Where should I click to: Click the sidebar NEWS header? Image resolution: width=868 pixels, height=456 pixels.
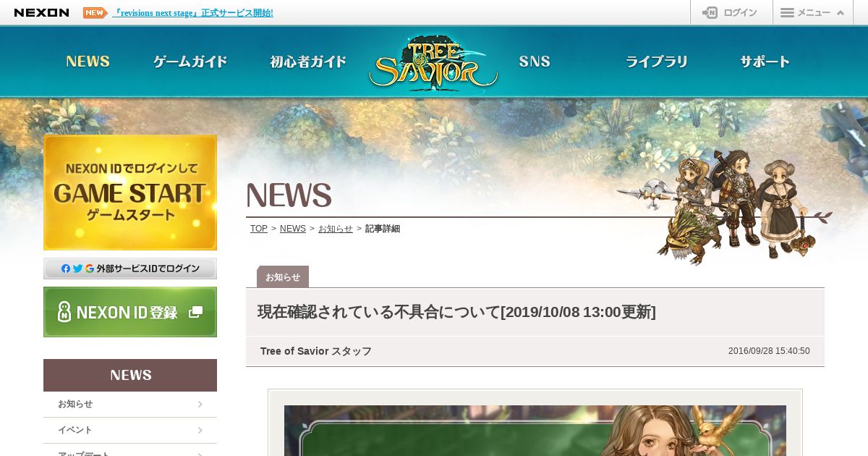coord(130,375)
